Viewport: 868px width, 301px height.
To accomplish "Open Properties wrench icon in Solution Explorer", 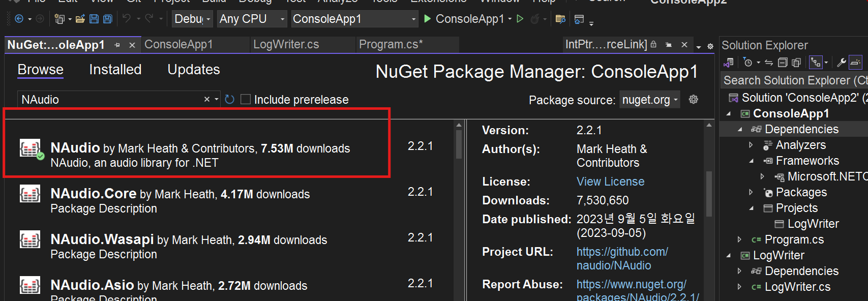I will [842, 62].
